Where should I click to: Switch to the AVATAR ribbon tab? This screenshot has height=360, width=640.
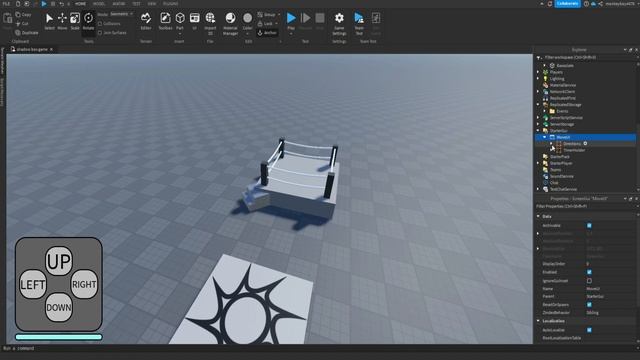tap(119, 4)
